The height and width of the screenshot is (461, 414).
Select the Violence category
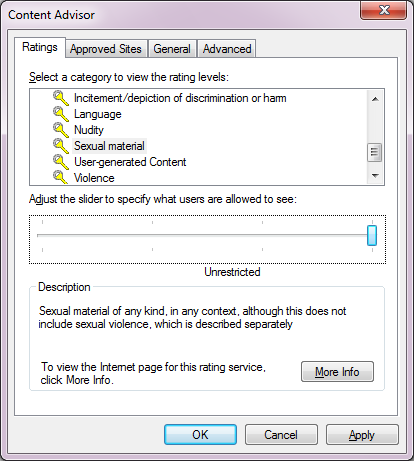click(94, 178)
